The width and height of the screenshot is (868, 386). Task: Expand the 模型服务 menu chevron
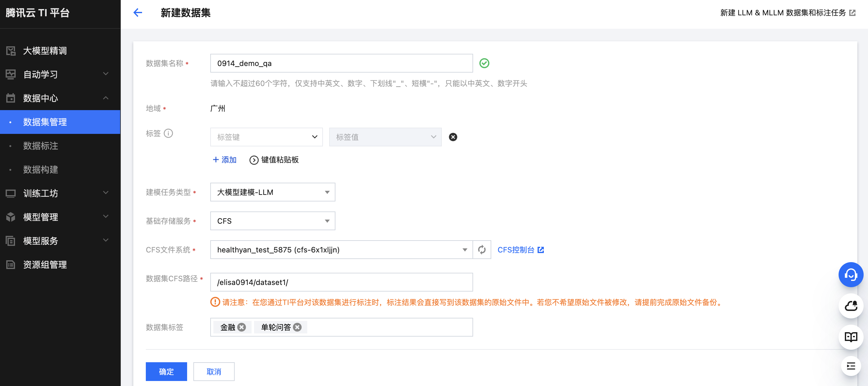(x=106, y=241)
